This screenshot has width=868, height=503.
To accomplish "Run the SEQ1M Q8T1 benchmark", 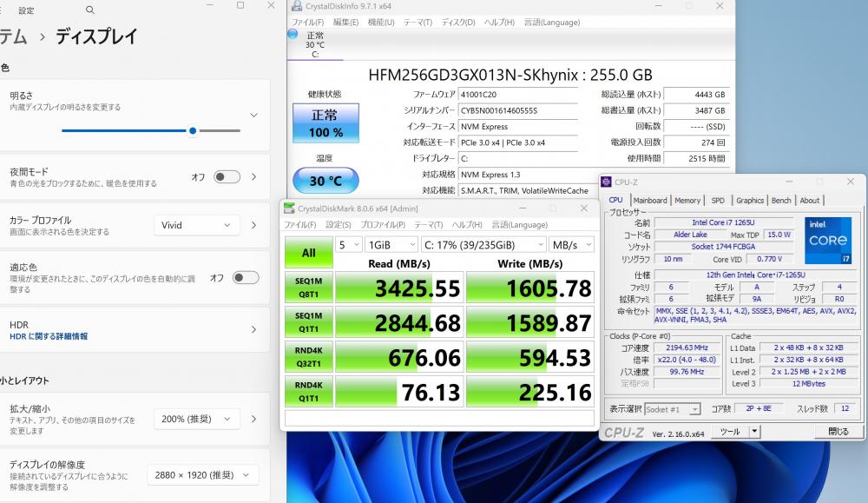I will pyautogui.click(x=309, y=288).
